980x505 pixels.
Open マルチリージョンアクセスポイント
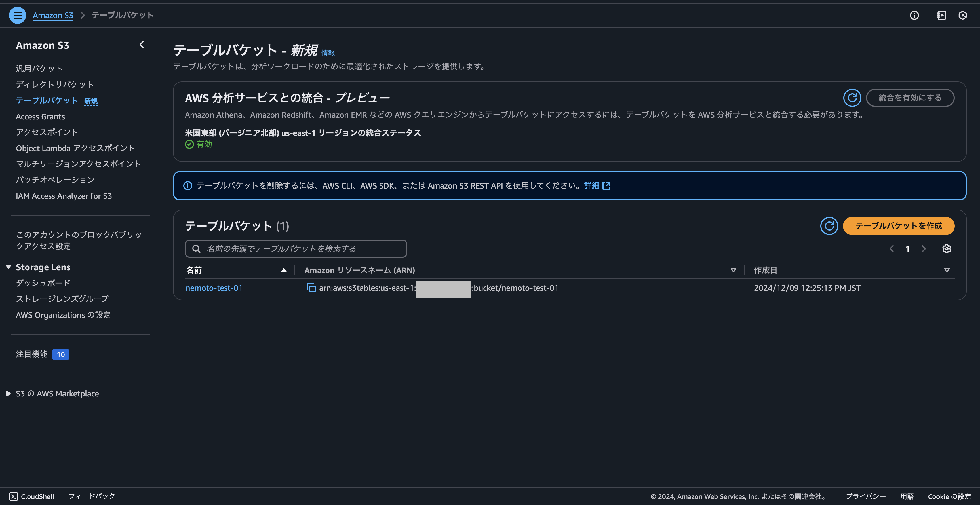coord(78,164)
